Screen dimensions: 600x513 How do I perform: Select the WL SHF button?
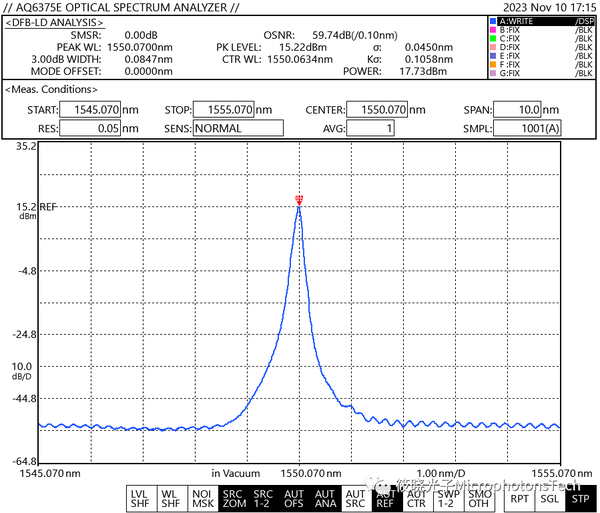(172, 498)
